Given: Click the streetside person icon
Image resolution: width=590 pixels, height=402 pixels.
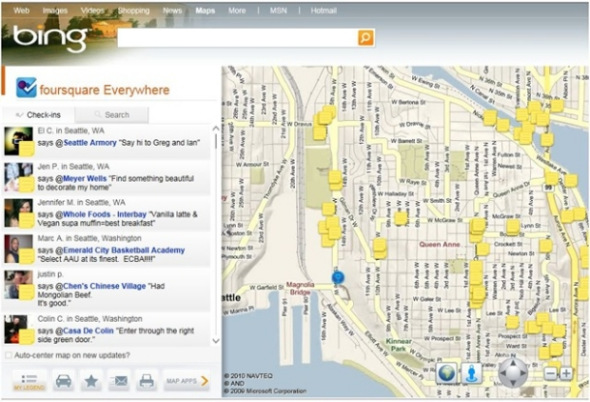Looking at the screenshot, I should (472, 373).
